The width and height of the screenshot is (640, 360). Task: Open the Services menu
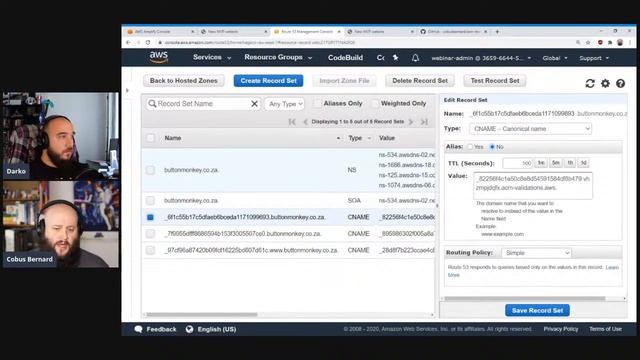212,58
